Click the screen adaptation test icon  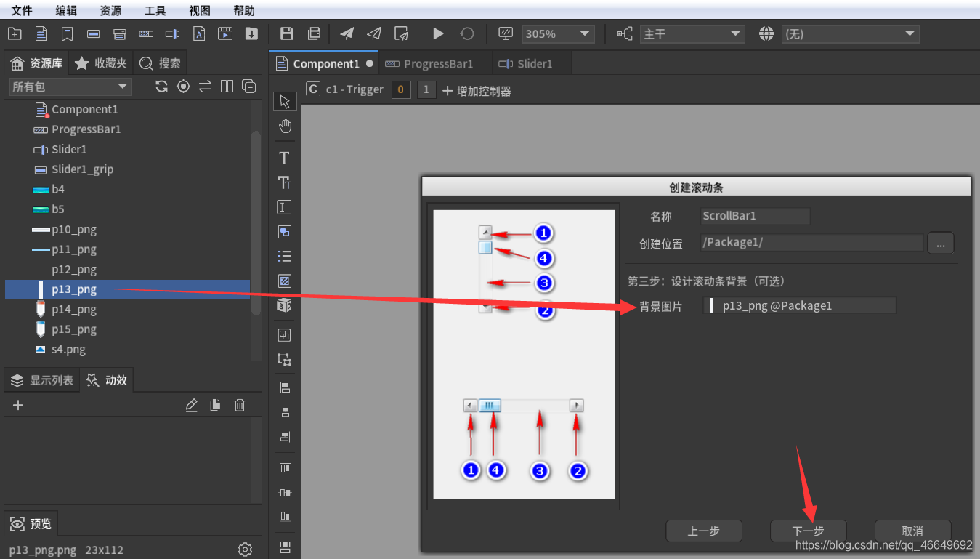point(506,34)
